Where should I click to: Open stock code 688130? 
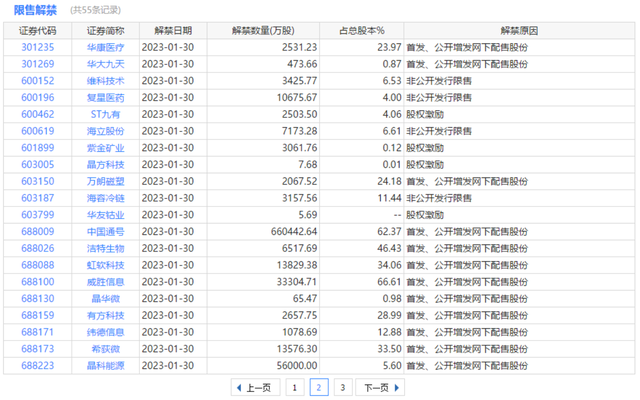[38, 298]
